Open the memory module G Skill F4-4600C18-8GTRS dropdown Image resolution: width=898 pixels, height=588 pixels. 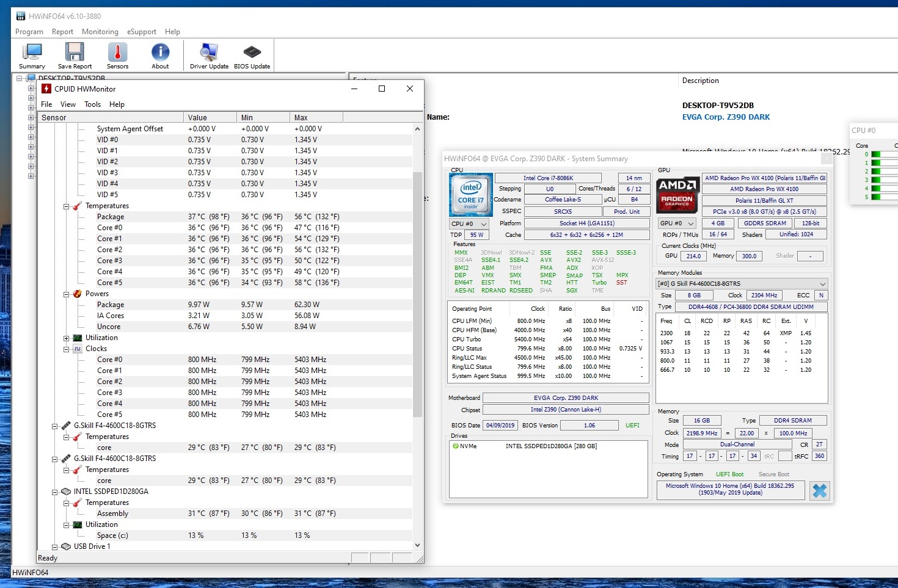[x=742, y=284]
